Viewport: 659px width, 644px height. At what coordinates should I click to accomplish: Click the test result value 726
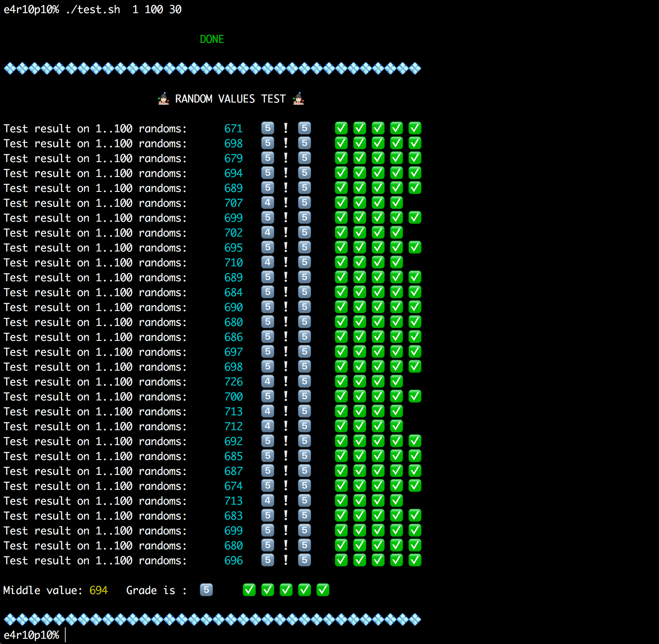[234, 382]
